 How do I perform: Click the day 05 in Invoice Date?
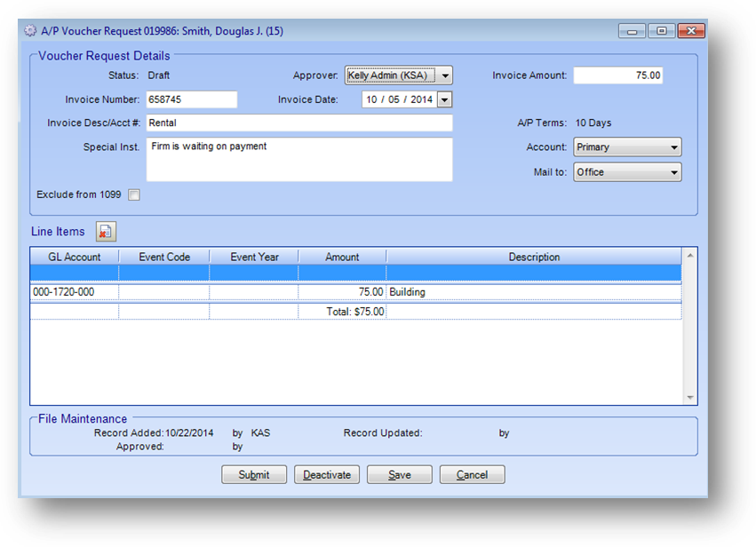click(394, 99)
